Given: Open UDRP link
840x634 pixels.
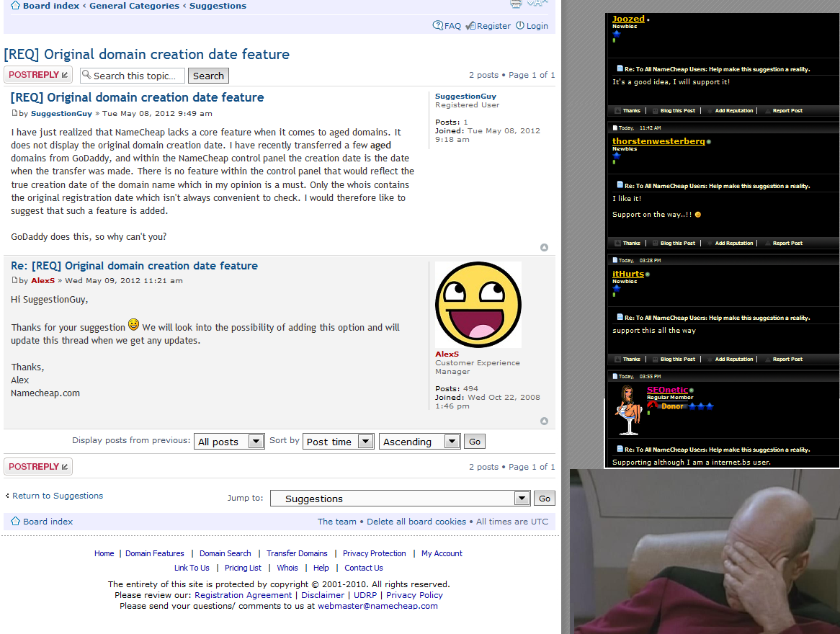Looking at the screenshot, I should pyautogui.click(x=365, y=595).
